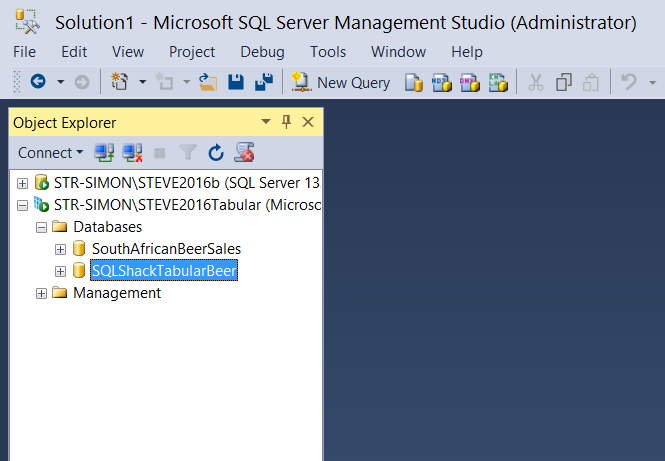
Task: Select the STR-SIMON\STEVE2016b server node
Action: coord(186,183)
